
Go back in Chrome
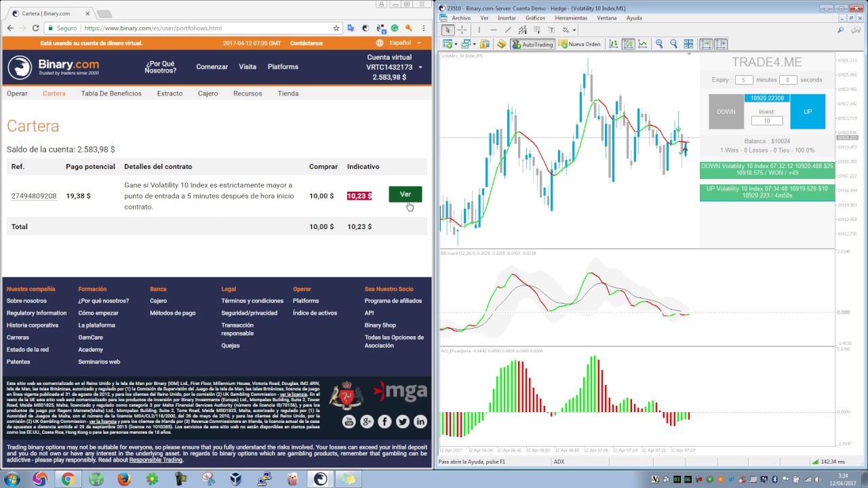coord(10,28)
